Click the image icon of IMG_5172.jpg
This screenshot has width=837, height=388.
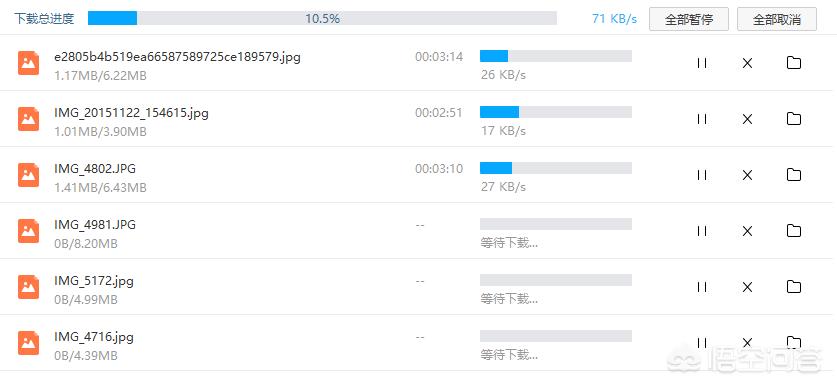[28, 287]
